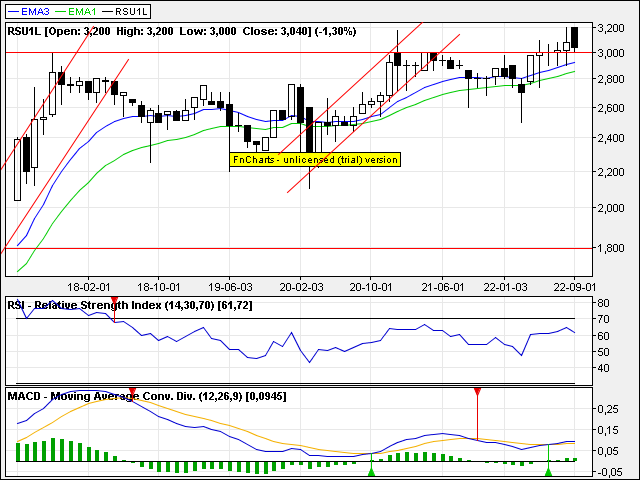Click the RSI axis label 50
640x480 pixels.
[x=603, y=352]
